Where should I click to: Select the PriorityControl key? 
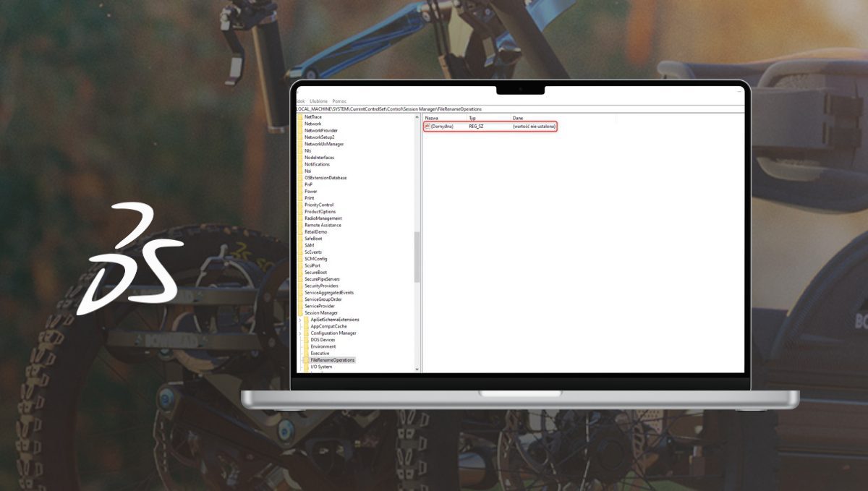(320, 205)
